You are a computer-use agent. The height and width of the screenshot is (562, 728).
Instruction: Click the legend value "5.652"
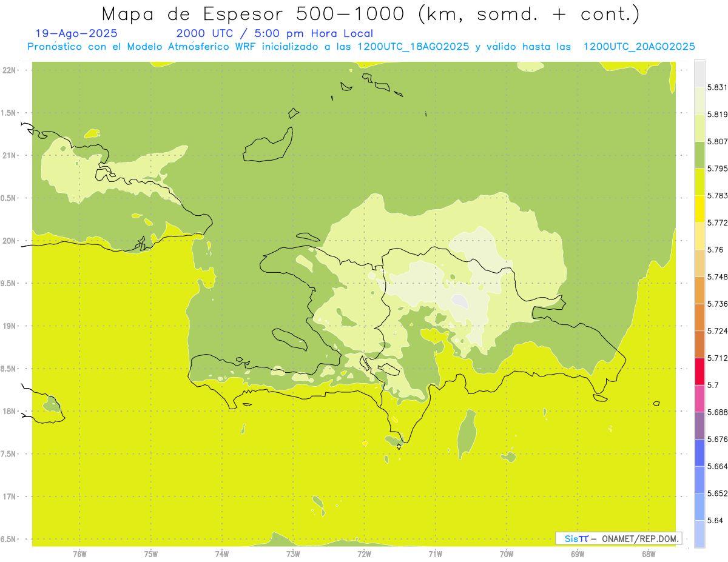717,493
